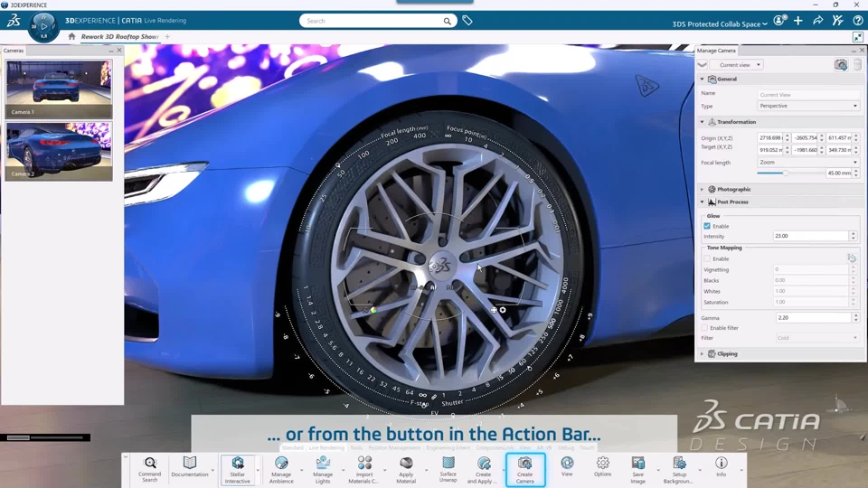Expand the Clipping section
The width and height of the screenshot is (868, 488).
tap(702, 353)
